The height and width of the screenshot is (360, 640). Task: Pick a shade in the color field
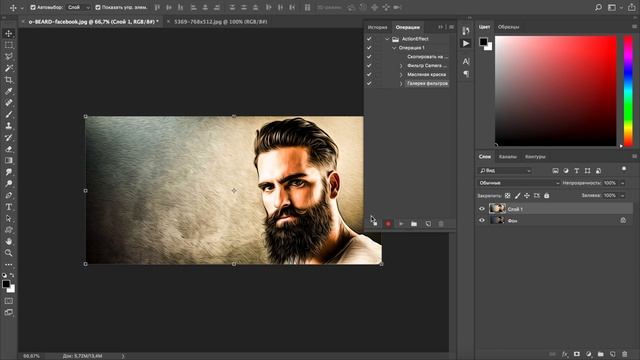coord(556,91)
